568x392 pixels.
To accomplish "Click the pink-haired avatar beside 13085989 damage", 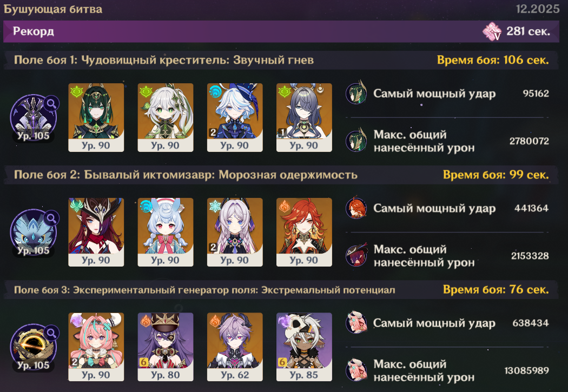I will pos(356,369).
